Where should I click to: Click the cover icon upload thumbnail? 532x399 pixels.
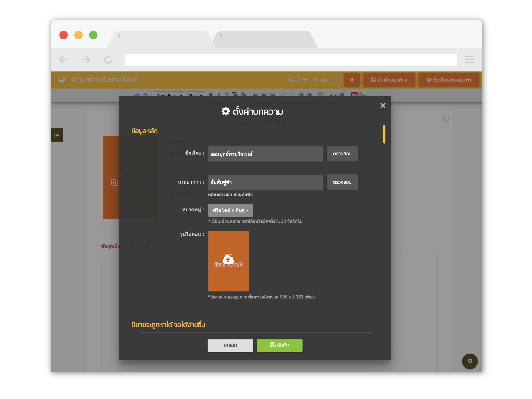tap(228, 261)
